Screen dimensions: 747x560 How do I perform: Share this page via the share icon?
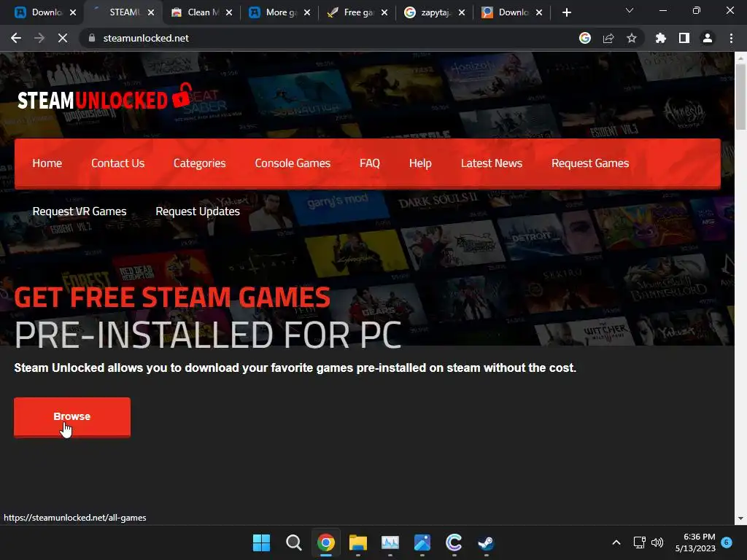point(608,38)
